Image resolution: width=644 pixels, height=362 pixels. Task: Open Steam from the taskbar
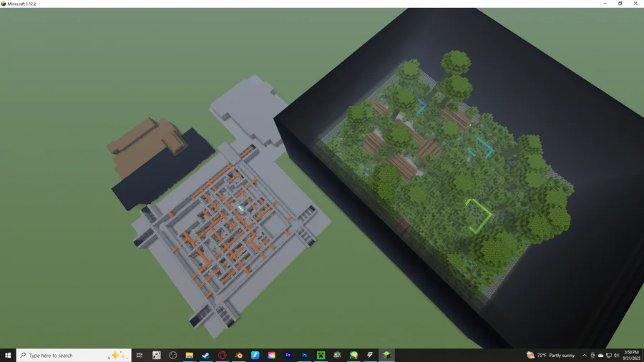tap(206, 356)
